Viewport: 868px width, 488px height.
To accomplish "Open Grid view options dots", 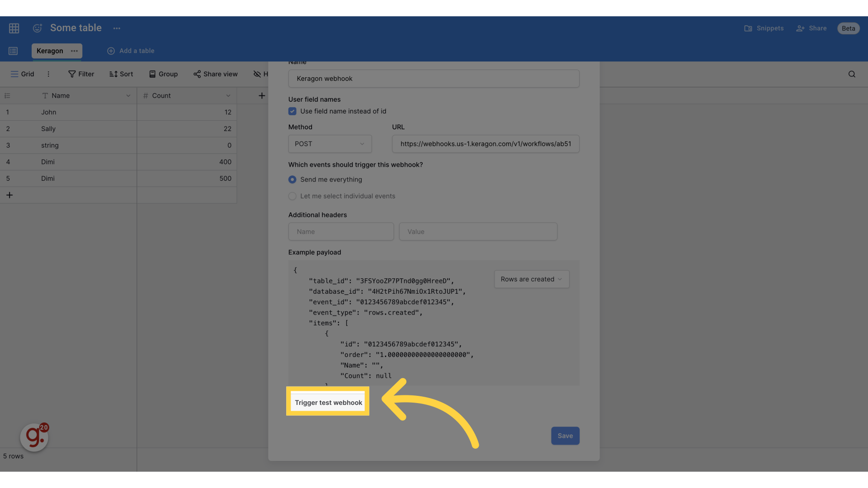I will click(x=48, y=74).
